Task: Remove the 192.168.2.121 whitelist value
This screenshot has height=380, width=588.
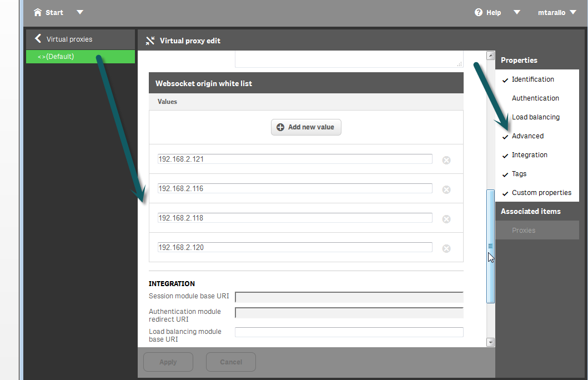Action: (446, 160)
